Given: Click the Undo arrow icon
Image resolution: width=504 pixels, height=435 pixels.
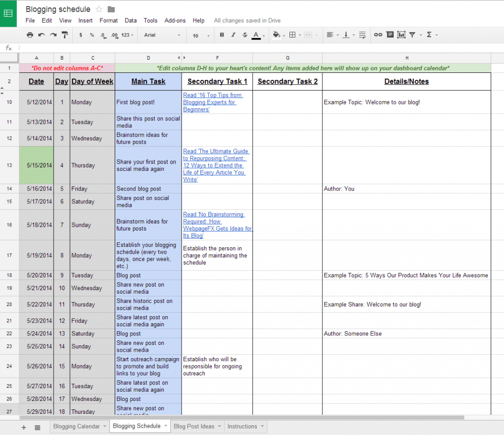Looking at the screenshot, I should click(41, 35).
